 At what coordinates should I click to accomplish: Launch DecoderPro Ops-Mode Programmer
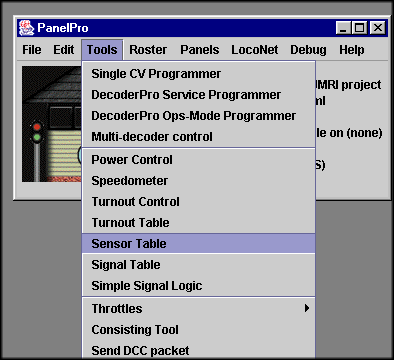click(x=199, y=116)
